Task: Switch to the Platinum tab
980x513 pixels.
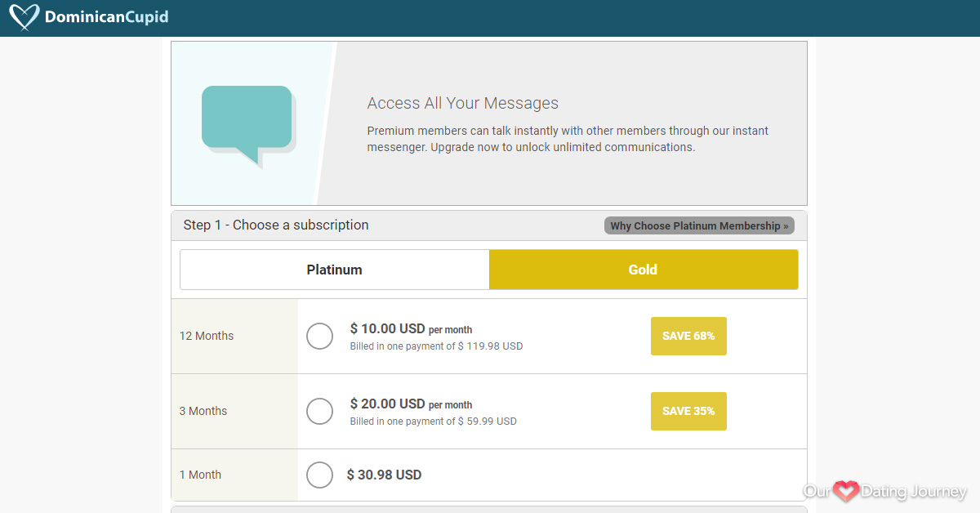Action: pyautogui.click(x=335, y=270)
